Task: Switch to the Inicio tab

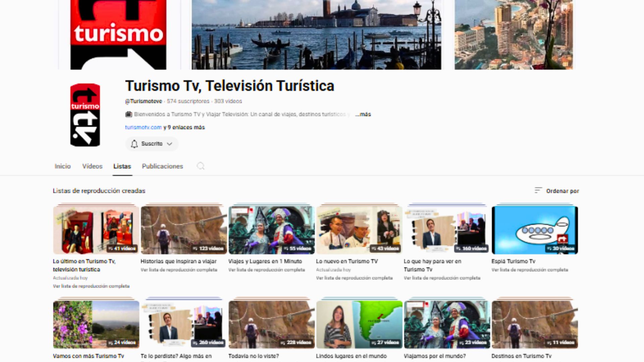Action: click(63, 166)
